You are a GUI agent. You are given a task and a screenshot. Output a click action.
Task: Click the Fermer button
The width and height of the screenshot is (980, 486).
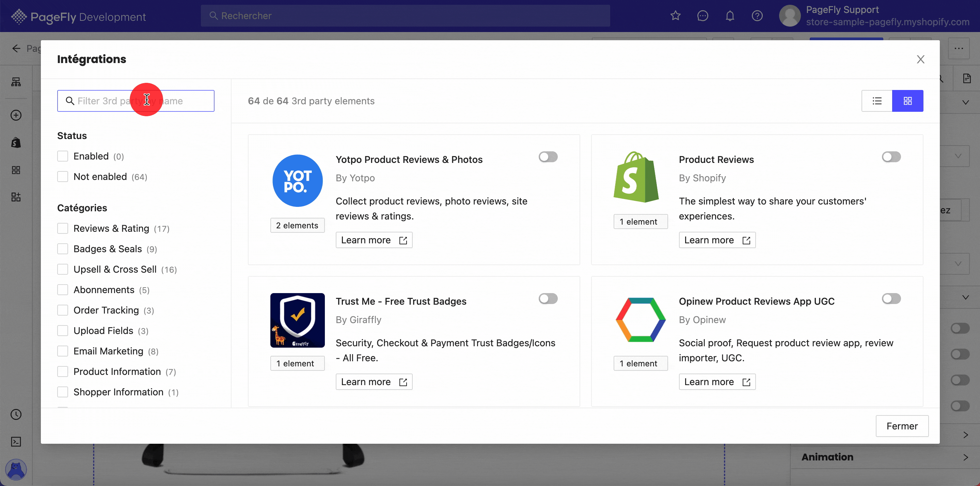[902, 426]
